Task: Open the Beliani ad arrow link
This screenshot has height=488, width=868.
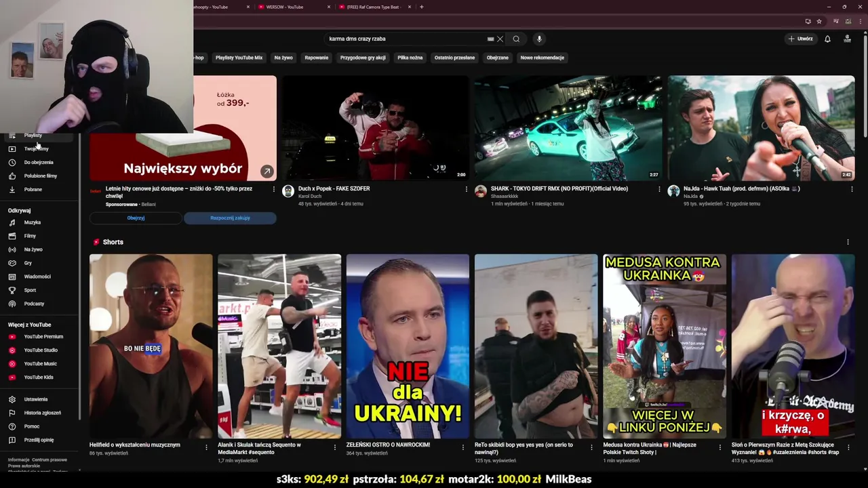Action: [267, 171]
